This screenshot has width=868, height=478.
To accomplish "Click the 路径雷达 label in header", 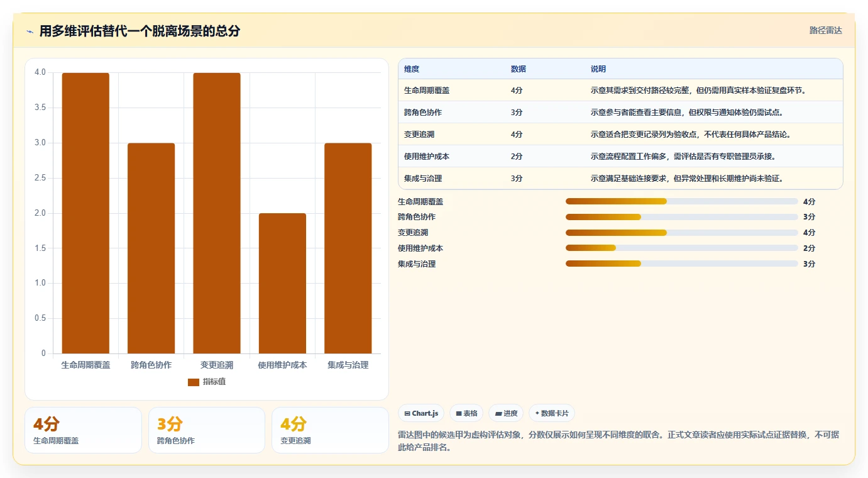I will coord(825,30).
